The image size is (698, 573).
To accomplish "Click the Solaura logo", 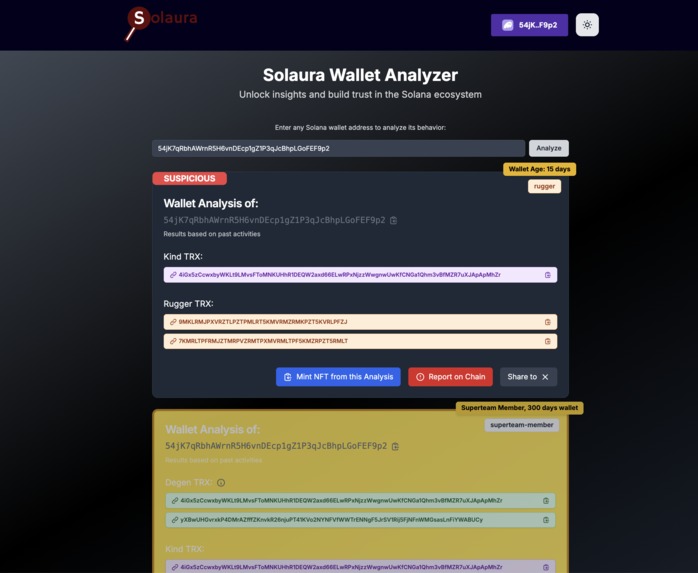I will (161, 23).
